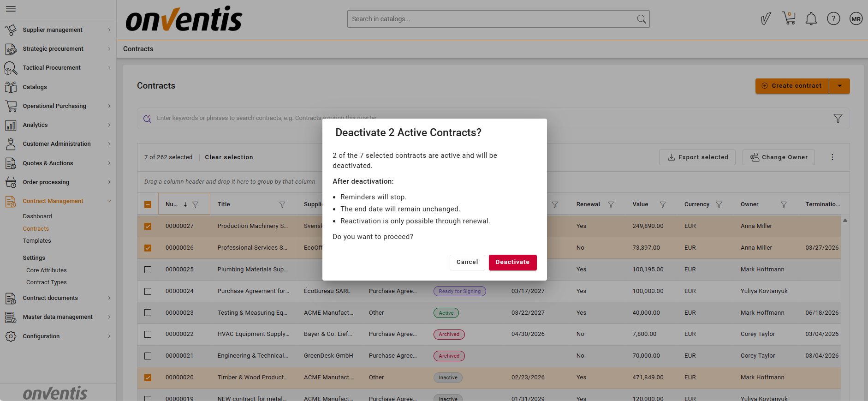Open the hamburger menu icon
Viewport: 868px width, 401px height.
(x=11, y=9)
